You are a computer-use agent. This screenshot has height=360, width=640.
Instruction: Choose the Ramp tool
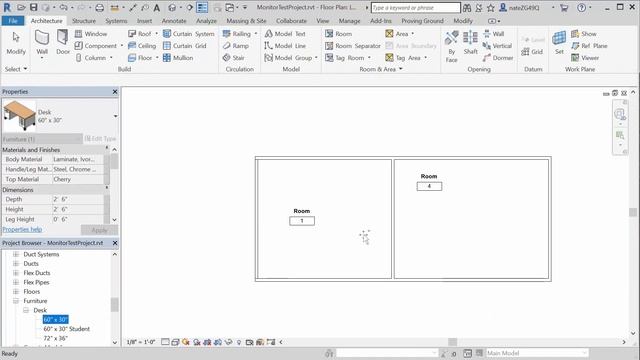[x=236, y=46]
